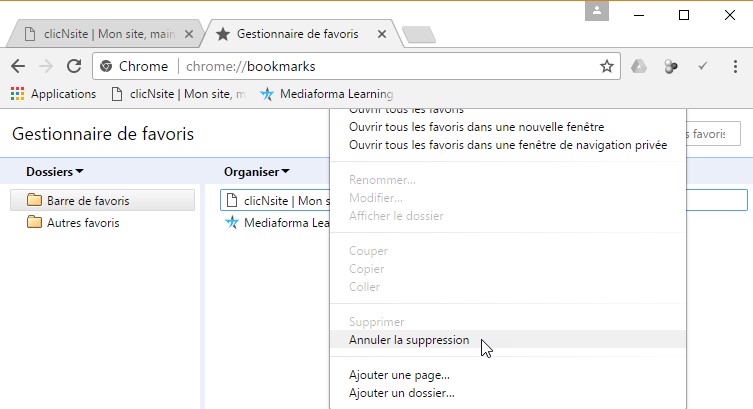Select the Autres favoris folder
The height and width of the screenshot is (409, 753).
click(x=82, y=223)
